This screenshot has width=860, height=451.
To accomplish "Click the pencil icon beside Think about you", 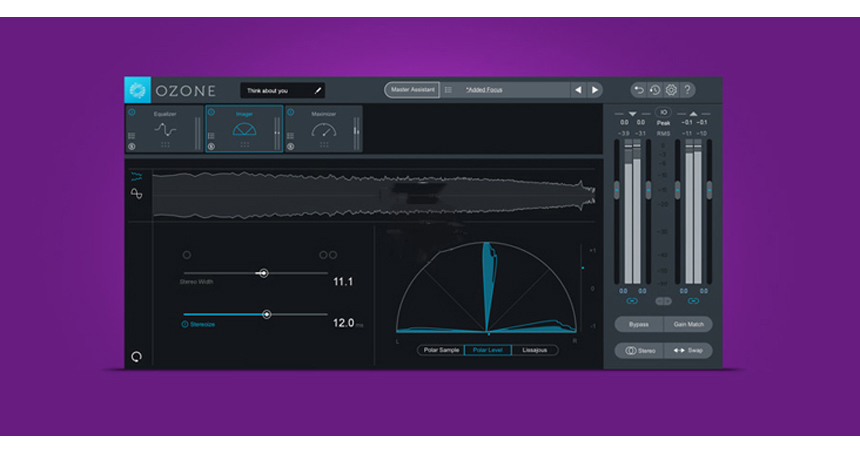I will [x=318, y=91].
